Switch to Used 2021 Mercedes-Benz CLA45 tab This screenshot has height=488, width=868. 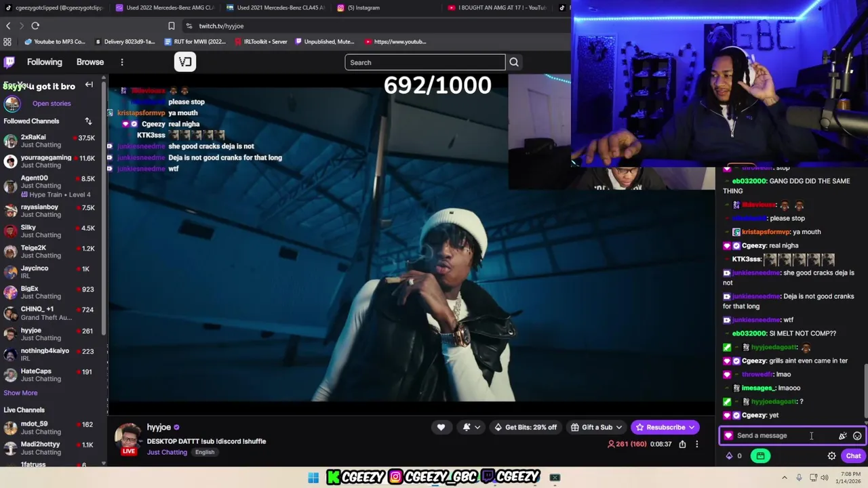click(x=276, y=7)
